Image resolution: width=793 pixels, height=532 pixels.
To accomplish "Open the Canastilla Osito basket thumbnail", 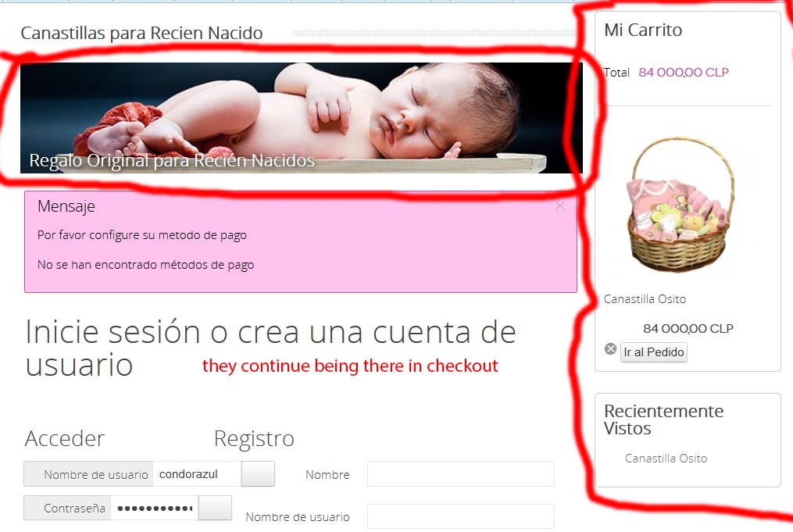I will pyautogui.click(x=680, y=205).
